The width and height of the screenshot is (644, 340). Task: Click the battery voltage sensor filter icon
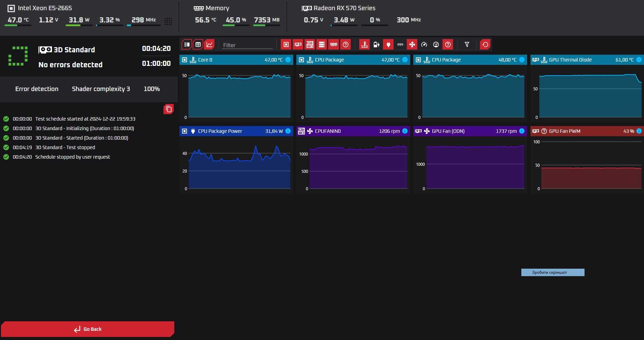point(376,44)
